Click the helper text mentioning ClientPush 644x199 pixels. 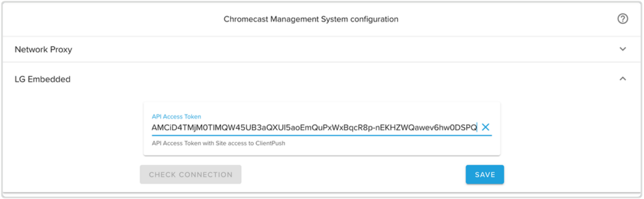point(218,143)
